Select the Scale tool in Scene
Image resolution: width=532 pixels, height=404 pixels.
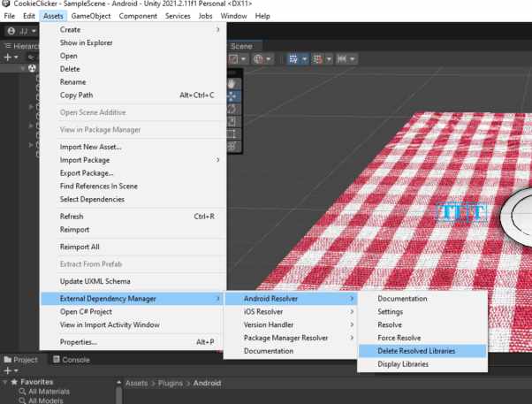pos(232,121)
